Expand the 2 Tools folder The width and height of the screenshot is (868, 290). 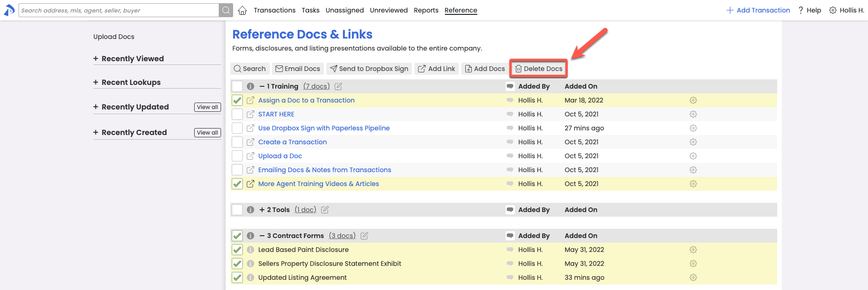(x=262, y=210)
